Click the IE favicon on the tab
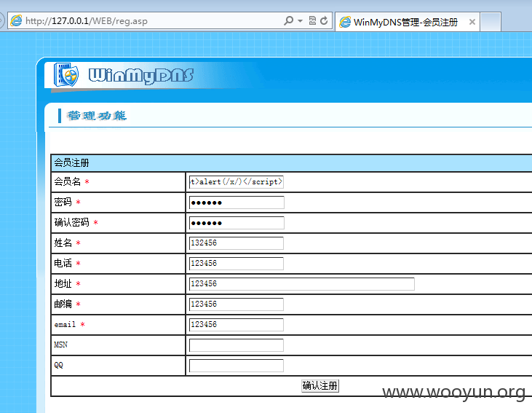532x413 pixels. [345, 22]
